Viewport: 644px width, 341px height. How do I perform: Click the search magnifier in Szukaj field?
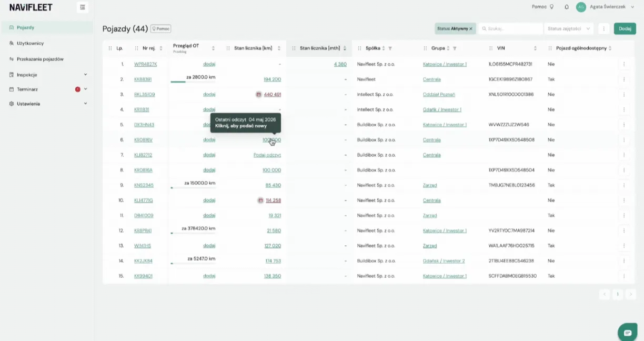pos(485,28)
